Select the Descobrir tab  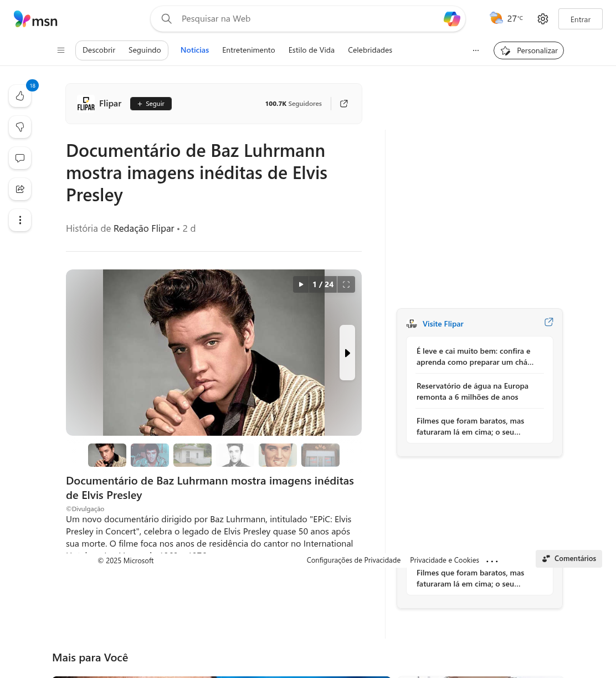(x=99, y=50)
